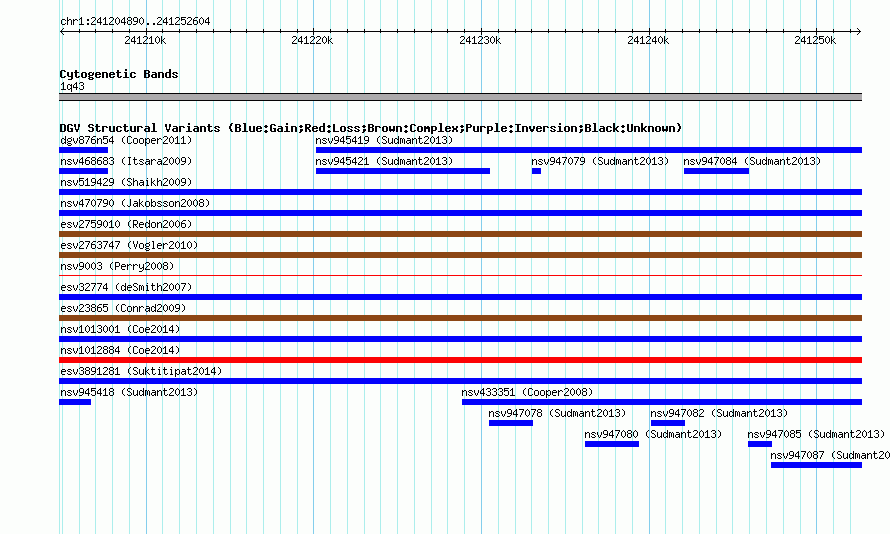890x534 pixels.
Task: Select the 1q43 cytogenetic band label
Action: click(x=72, y=86)
